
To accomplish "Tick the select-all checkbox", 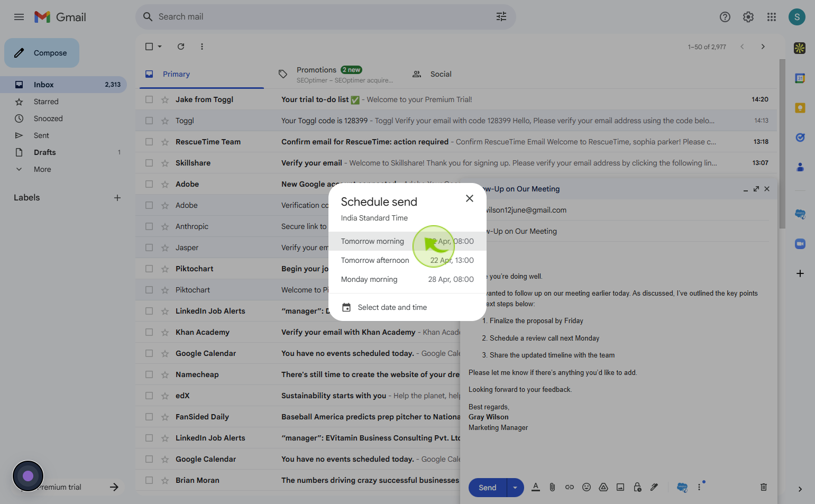I will (149, 47).
